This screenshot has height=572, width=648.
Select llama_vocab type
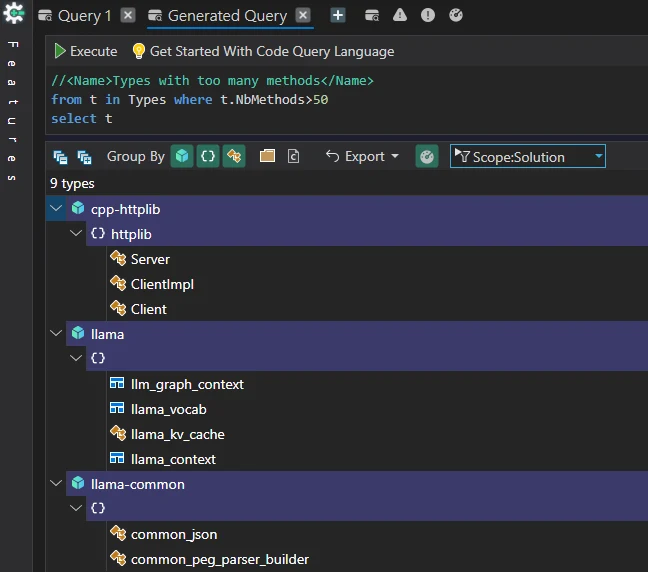pos(169,410)
